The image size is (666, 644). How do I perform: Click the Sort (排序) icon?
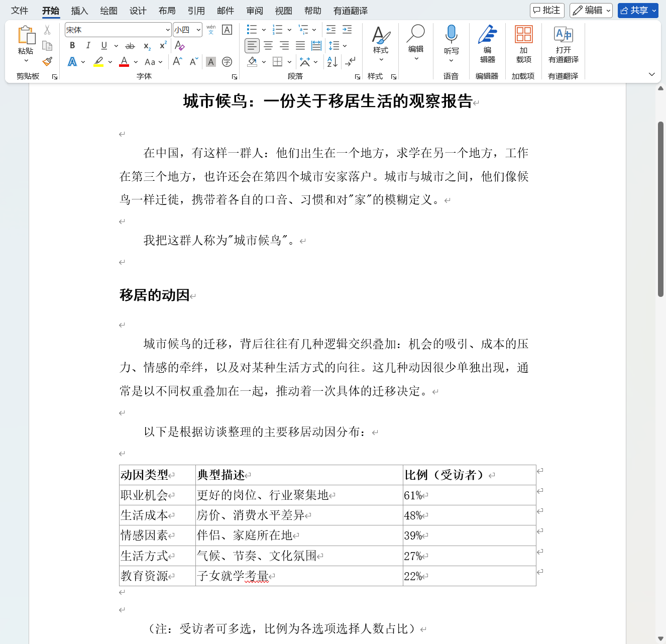click(331, 62)
